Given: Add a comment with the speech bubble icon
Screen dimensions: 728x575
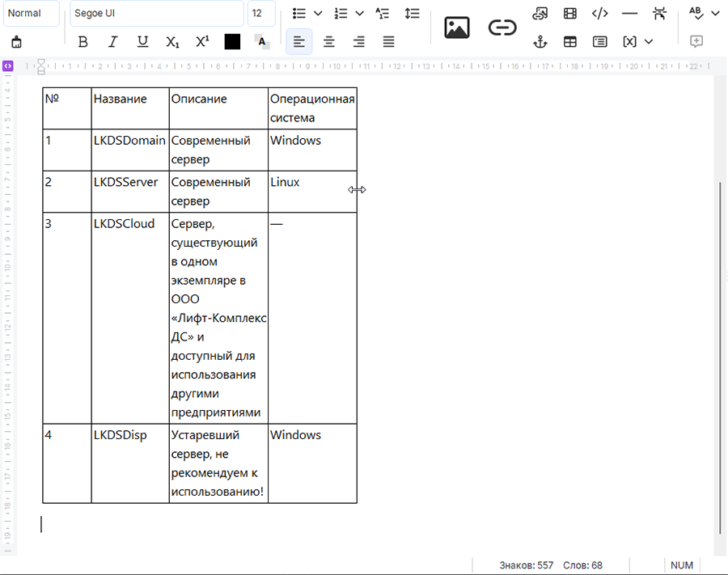Looking at the screenshot, I should click(x=696, y=42).
